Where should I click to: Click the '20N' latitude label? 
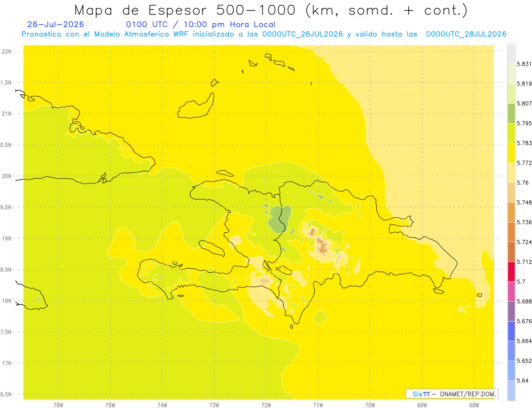[7, 176]
